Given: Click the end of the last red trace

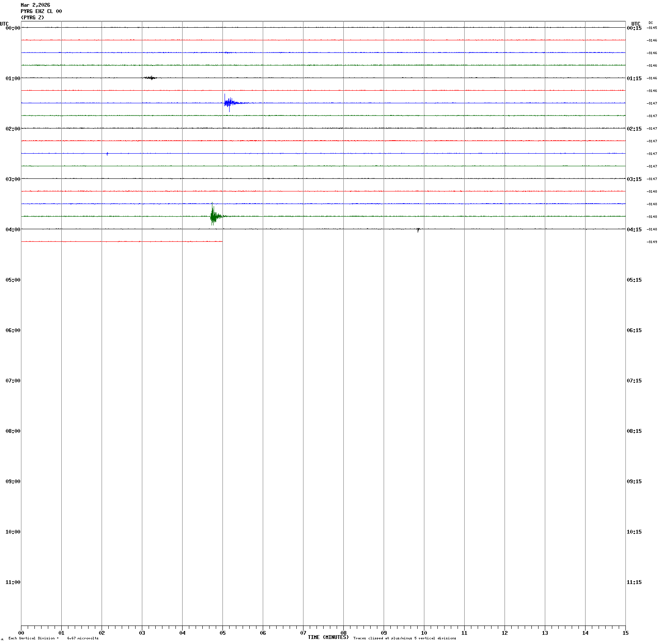Looking at the screenshot, I should 222,241.
